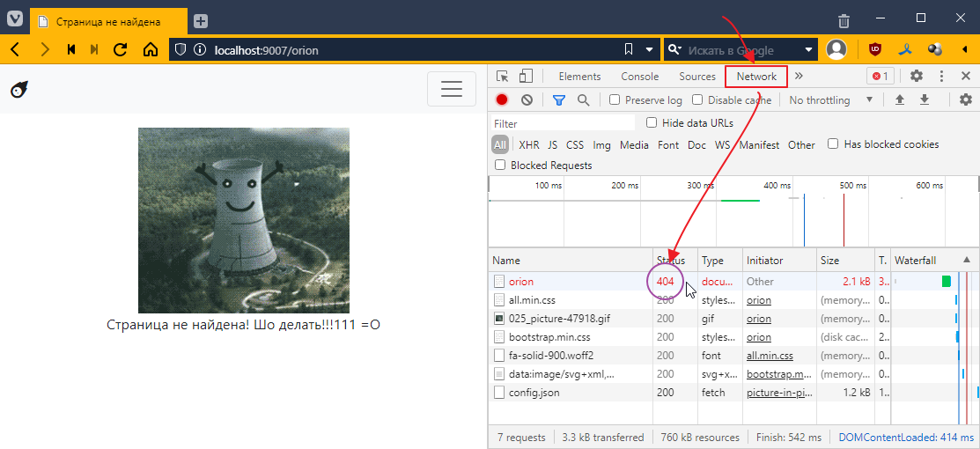Switch to the Console tab
This screenshot has width=980, height=449.
[x=639, y=77]
